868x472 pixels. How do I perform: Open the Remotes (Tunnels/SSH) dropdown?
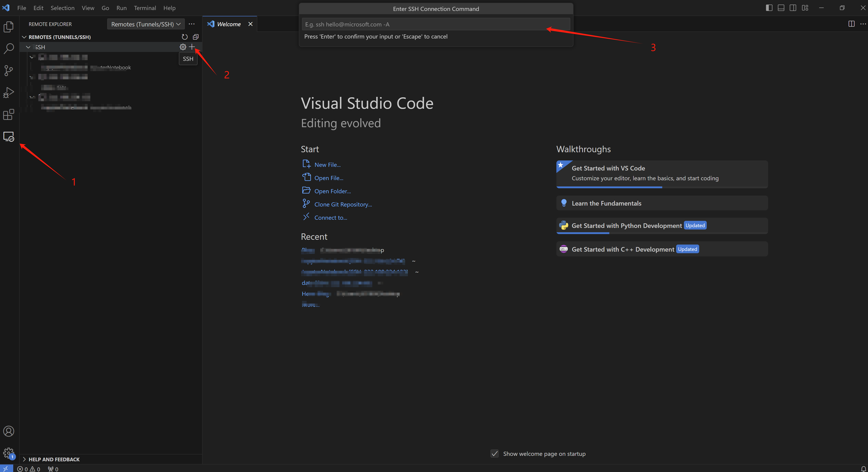(x=146, y=24)
